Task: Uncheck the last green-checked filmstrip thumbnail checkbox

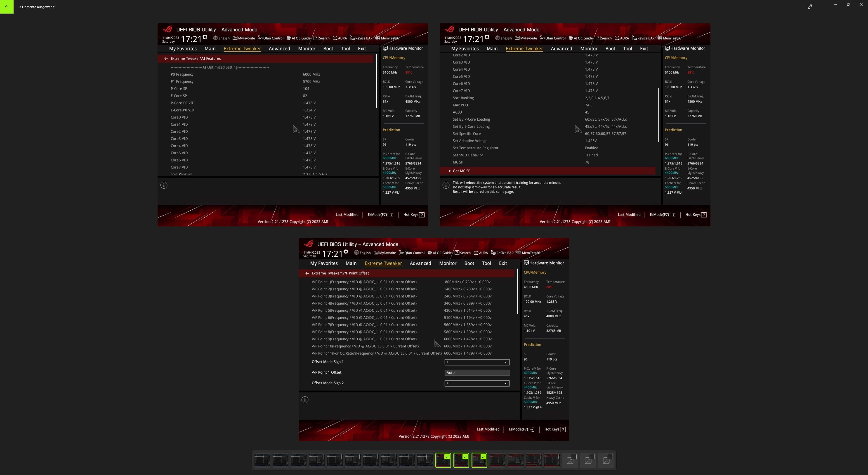Action: (483, 456)
